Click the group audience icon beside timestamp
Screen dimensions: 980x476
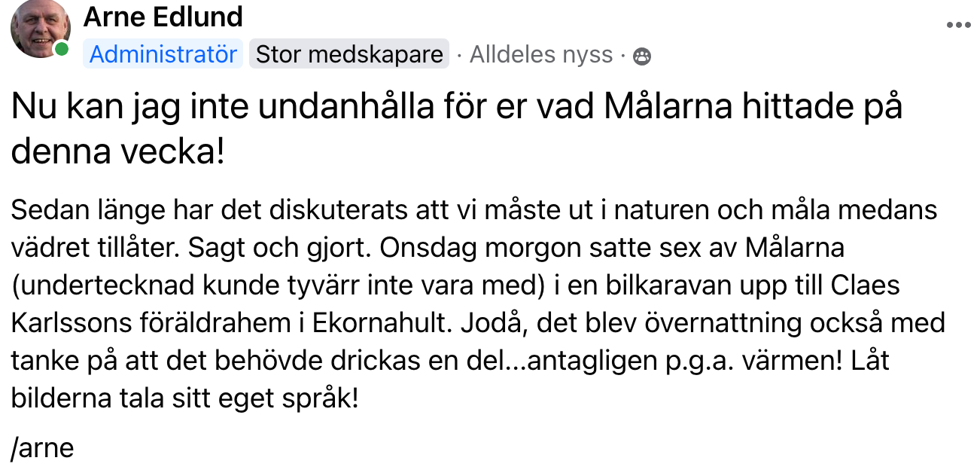(x=642, y=56)
